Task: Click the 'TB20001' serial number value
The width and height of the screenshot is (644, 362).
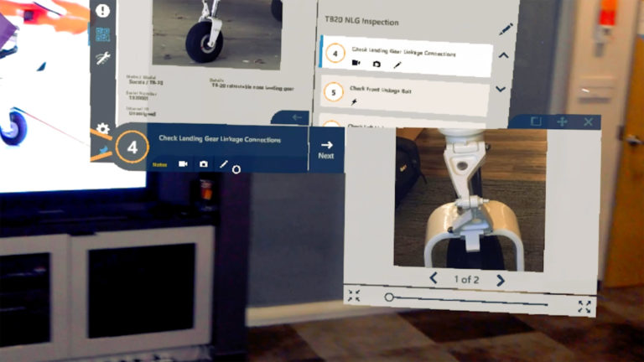Action: [138, 98]
